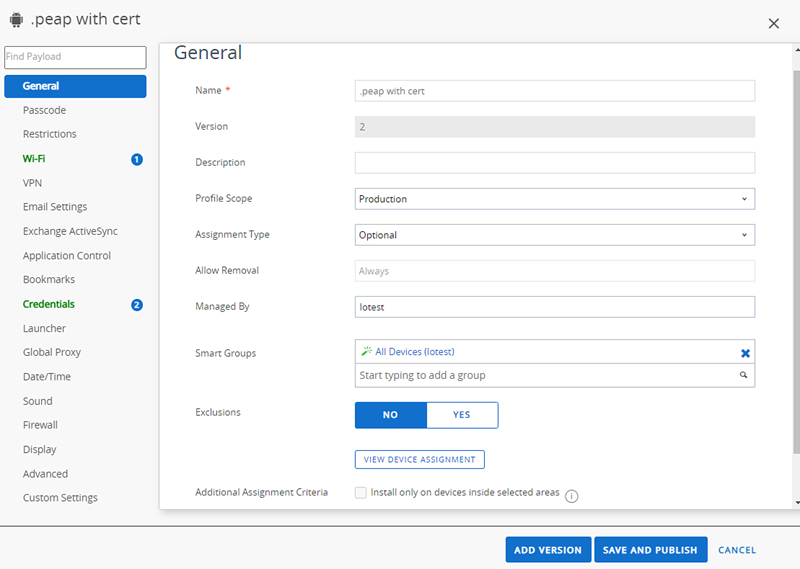This screenshot has width=800, height=569.
Task: Click the scrollbar down arrow
Action: coord(797,503)
